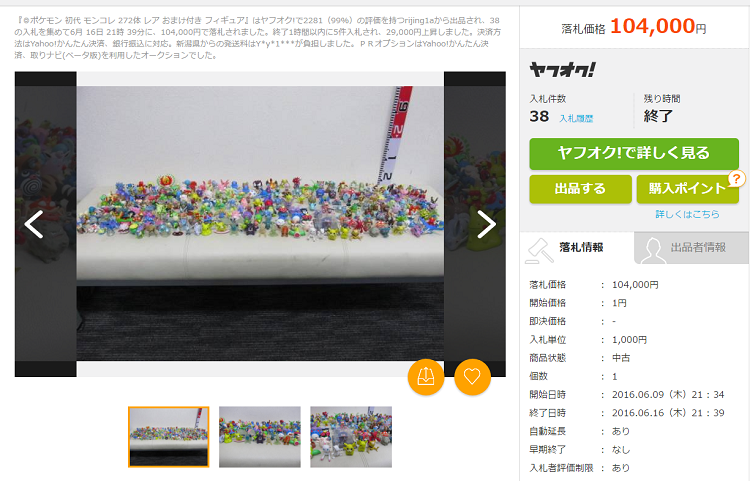This screenshot has height=481, width=750.
Task: Click ヤフオク!で詳しく見る green button
Action: pyautogui.click(x=634, y=153)
